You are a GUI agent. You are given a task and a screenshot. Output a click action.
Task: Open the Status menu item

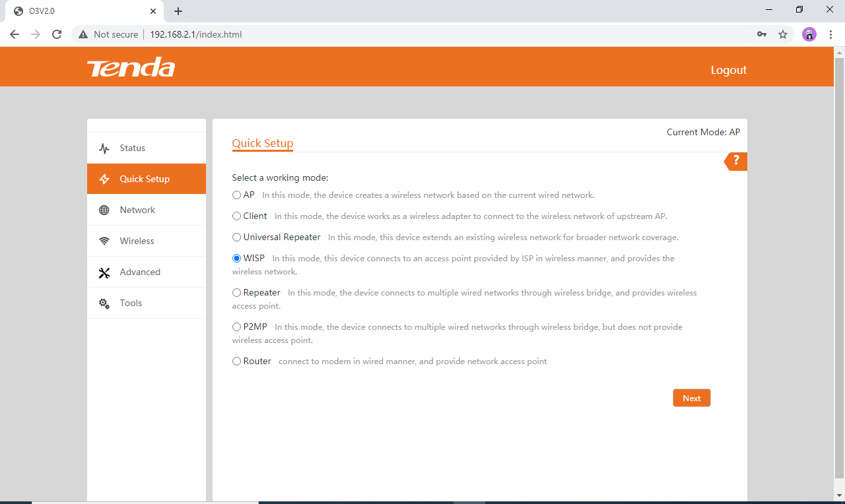point(147,148)
